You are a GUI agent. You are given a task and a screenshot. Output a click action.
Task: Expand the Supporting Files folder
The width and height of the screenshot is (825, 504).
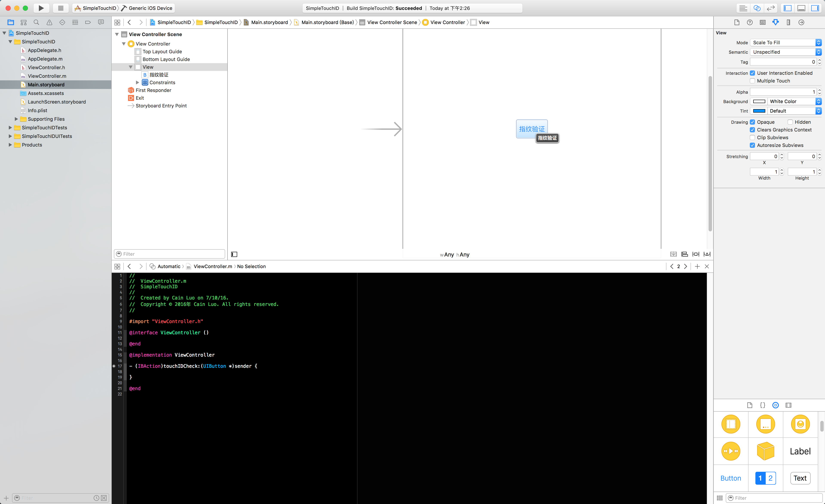click(x=16, y=119)
